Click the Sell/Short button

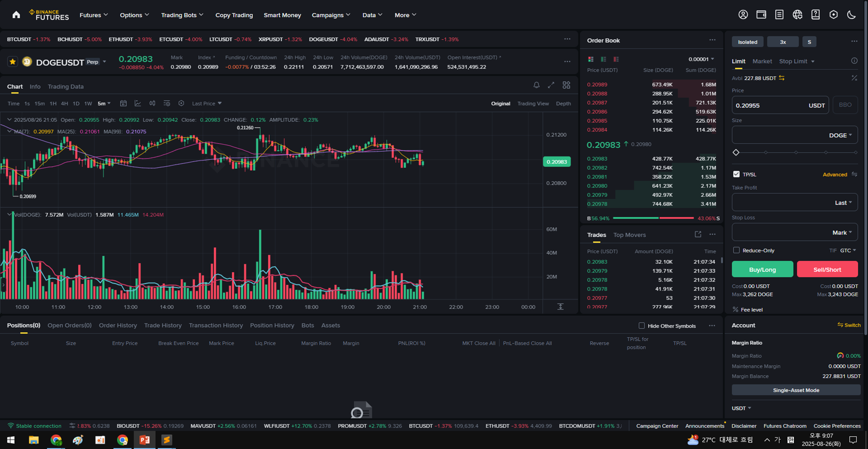[827, 269]
